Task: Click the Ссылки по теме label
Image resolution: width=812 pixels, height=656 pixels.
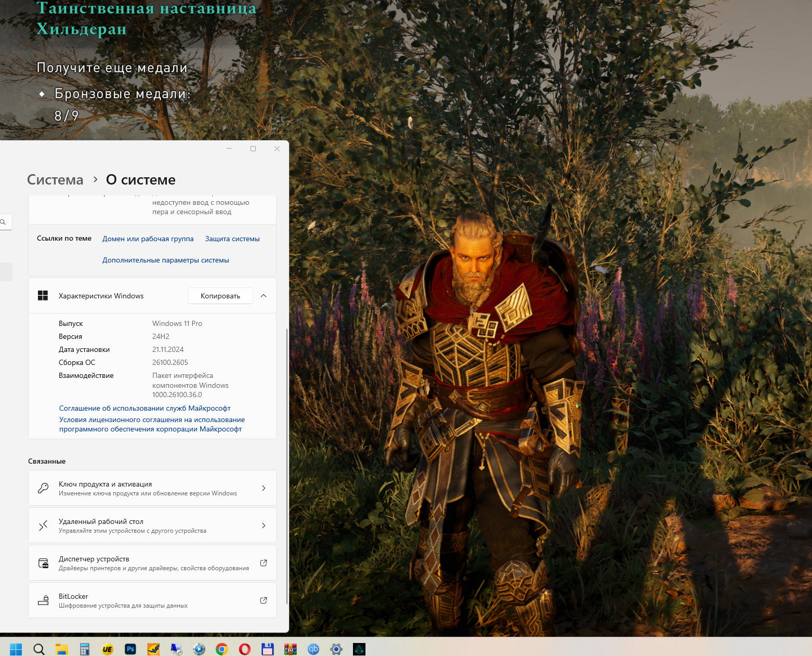Action: tap(64, 239)
